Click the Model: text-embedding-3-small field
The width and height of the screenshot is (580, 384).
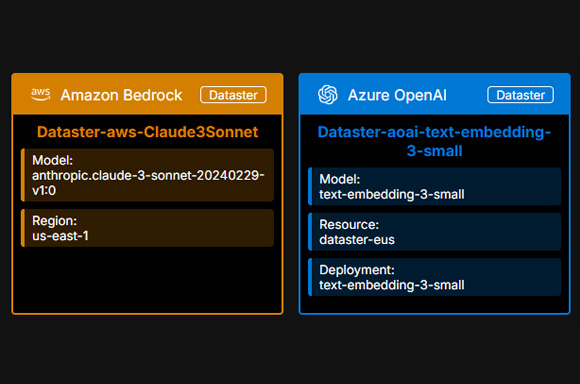coord(435,186)
